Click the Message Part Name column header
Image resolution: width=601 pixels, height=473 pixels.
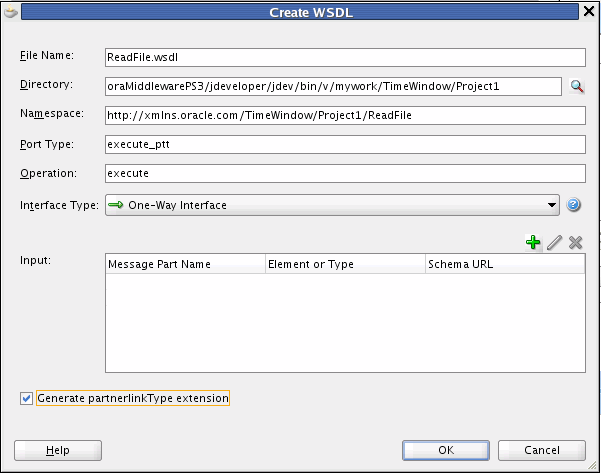point(185,265)
